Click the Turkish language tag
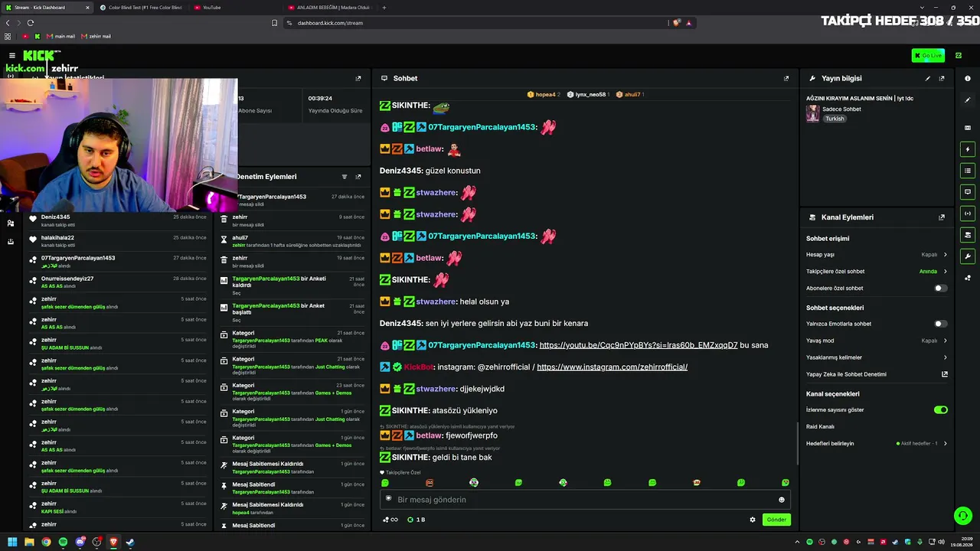Image resolution: width=980 pixels, height=551 pixels. (x=835, y=119)
